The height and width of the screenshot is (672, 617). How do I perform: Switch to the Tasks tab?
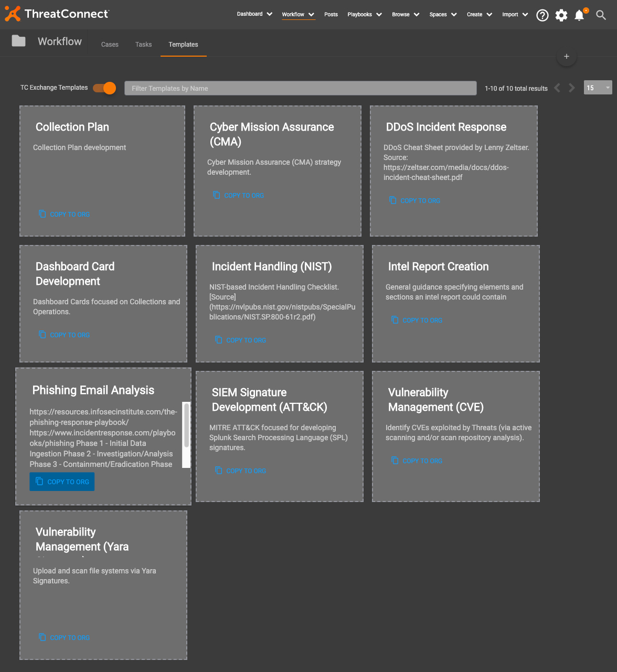point(143,45)
